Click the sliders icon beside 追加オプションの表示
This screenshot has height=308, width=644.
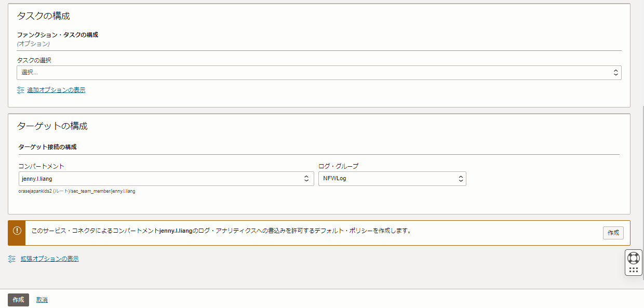pos(20,90)
